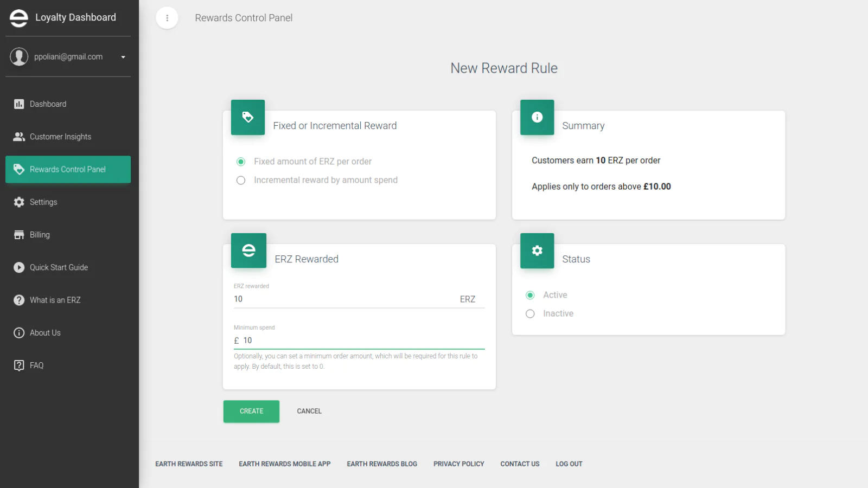Set rule status to Inactive

pyautogui.click(x=530, y=314)
